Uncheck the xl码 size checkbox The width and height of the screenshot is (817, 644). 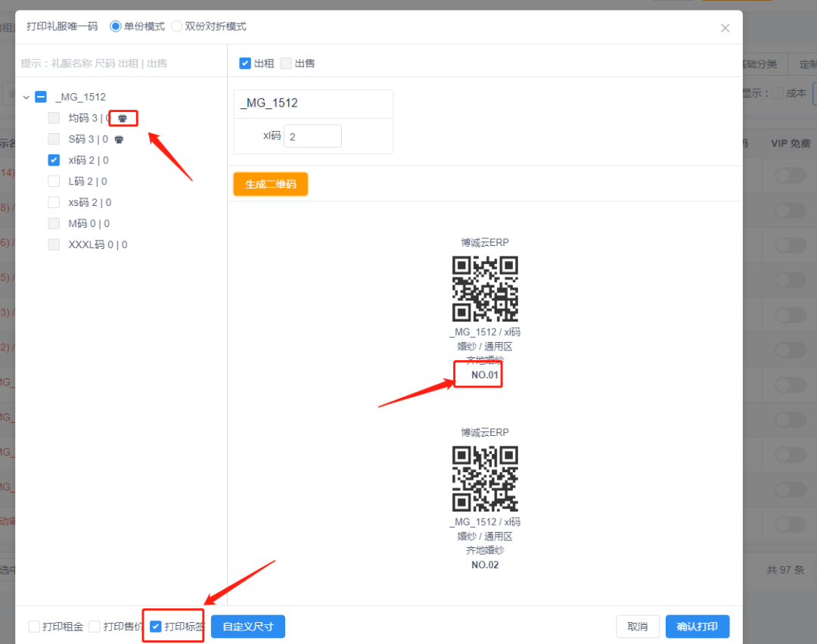coord(54,160)
